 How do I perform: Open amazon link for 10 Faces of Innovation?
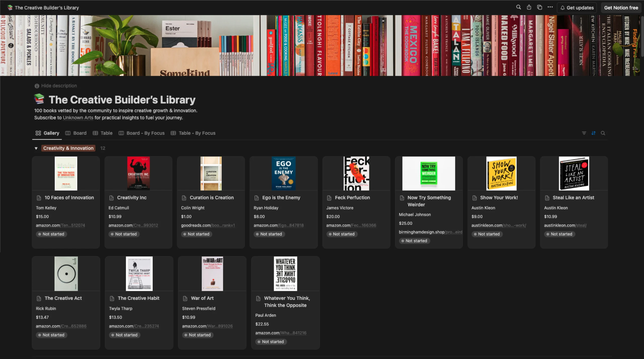tap(60, 225)
